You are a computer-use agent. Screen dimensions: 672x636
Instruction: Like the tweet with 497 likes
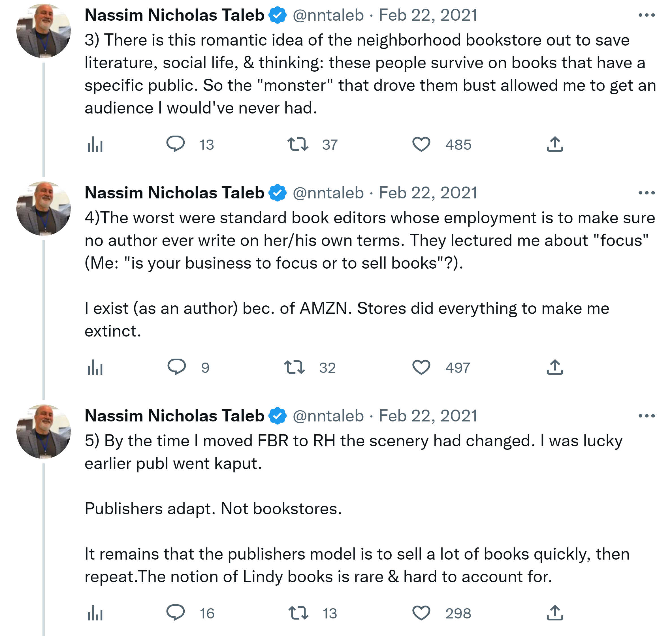[x=421, y=367]
